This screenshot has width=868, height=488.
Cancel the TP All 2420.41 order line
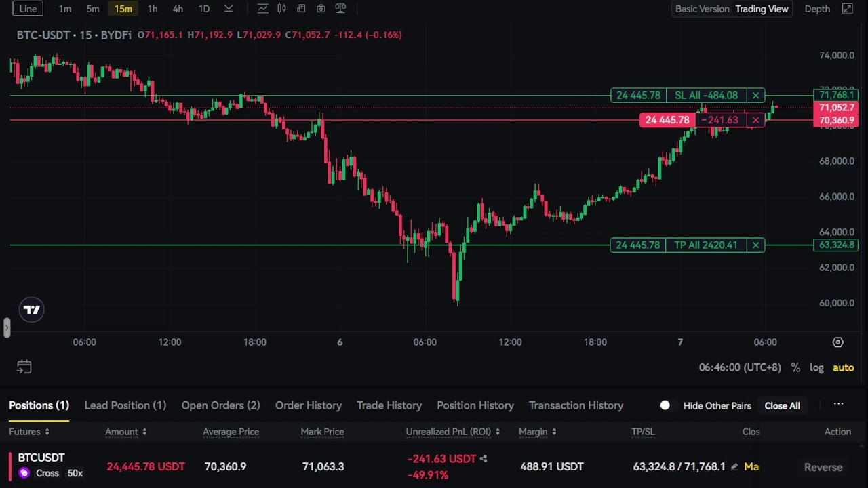[x=755, y=245]
